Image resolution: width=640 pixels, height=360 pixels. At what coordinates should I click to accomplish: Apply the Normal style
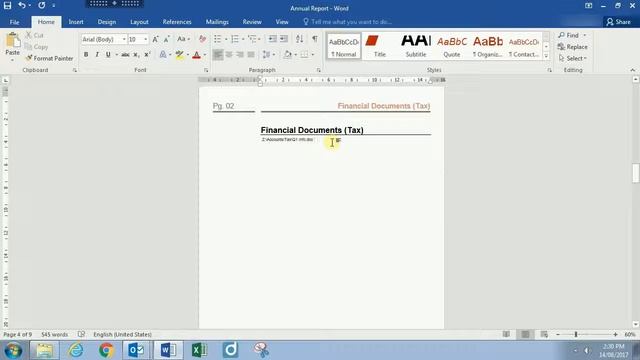tap(344, 46)
